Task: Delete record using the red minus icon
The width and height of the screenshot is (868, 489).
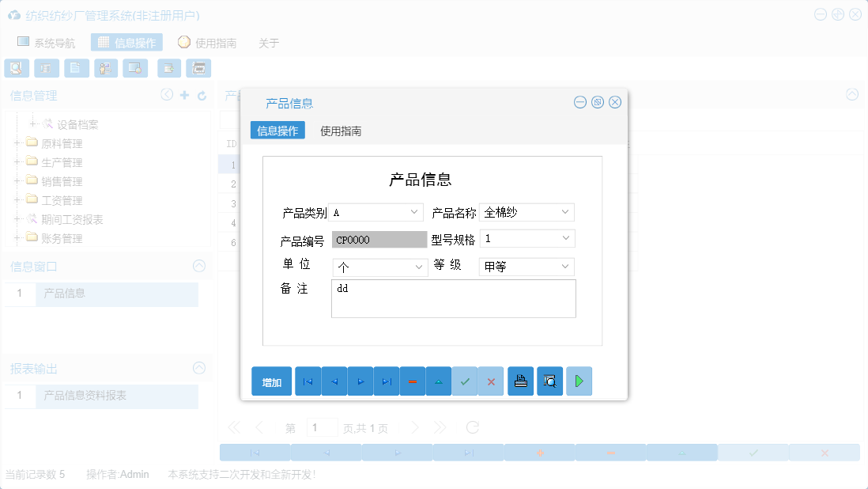Action: tap(412, 381)
